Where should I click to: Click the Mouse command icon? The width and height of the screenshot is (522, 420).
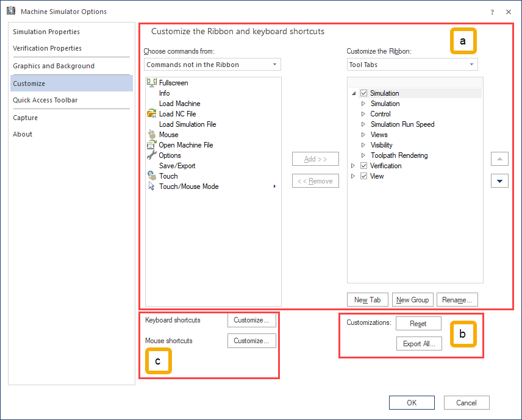(x=152, y=135)
